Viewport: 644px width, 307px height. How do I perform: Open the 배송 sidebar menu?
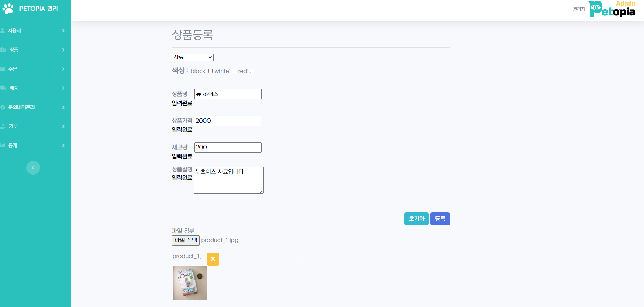(33, 88)
